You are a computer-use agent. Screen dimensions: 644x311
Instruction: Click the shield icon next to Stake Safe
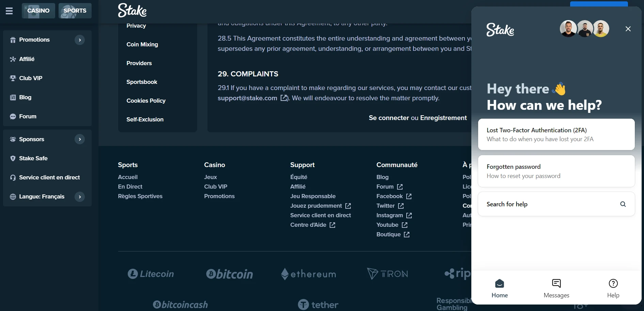pyautogui.click(x=13, y=158)
